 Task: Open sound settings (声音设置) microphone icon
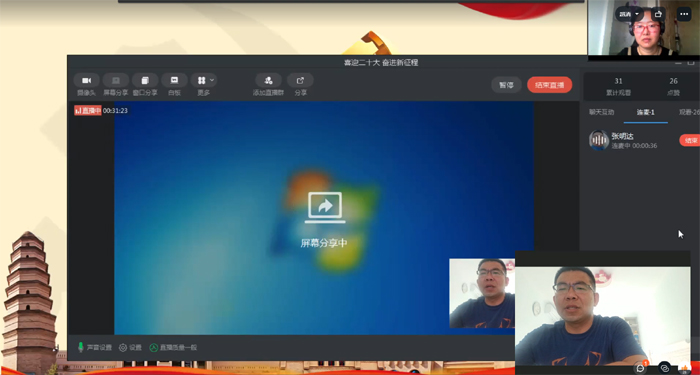pyautogui.click(x=81, y=347)
